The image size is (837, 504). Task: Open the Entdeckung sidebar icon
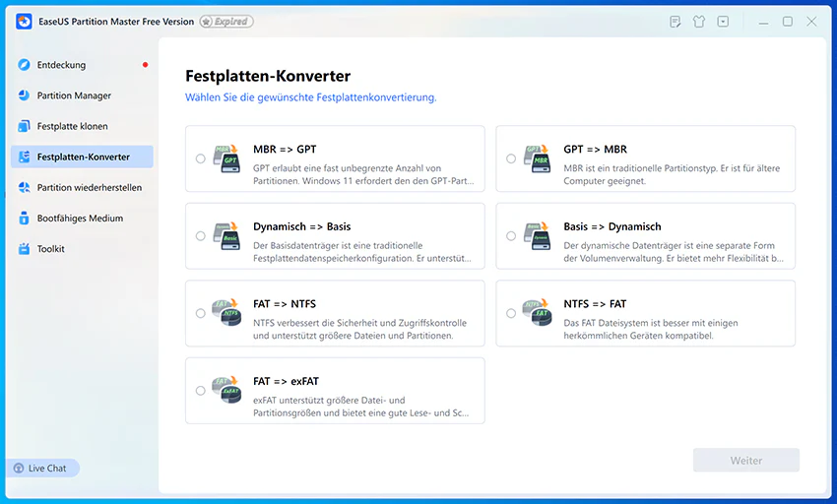click(x=24, y=65)
